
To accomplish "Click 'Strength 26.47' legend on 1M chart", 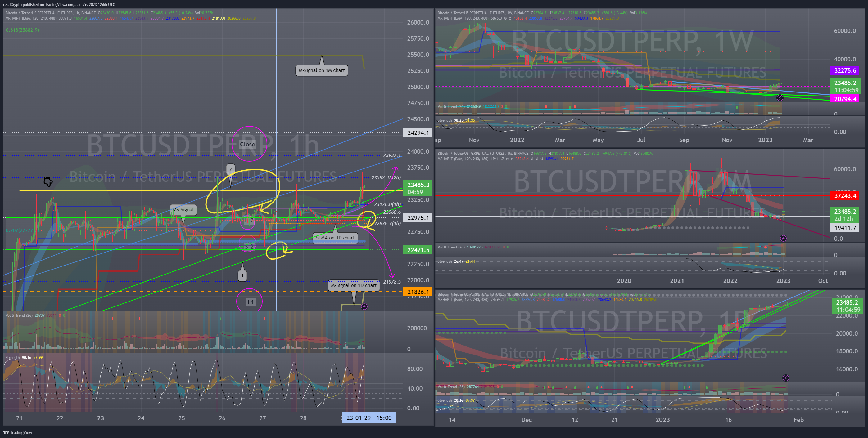I will click(450, 261).
